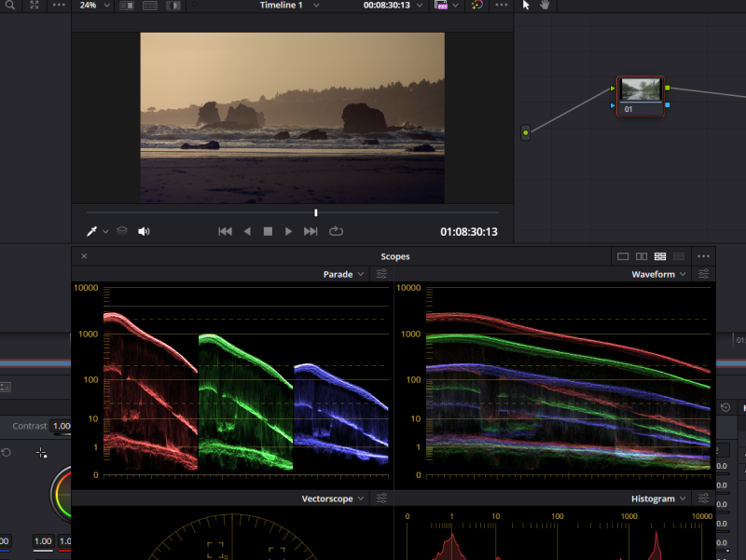Screen dimensions: 746x560
Task: Expand the chevron next to the FX icon
Action: 455,6
